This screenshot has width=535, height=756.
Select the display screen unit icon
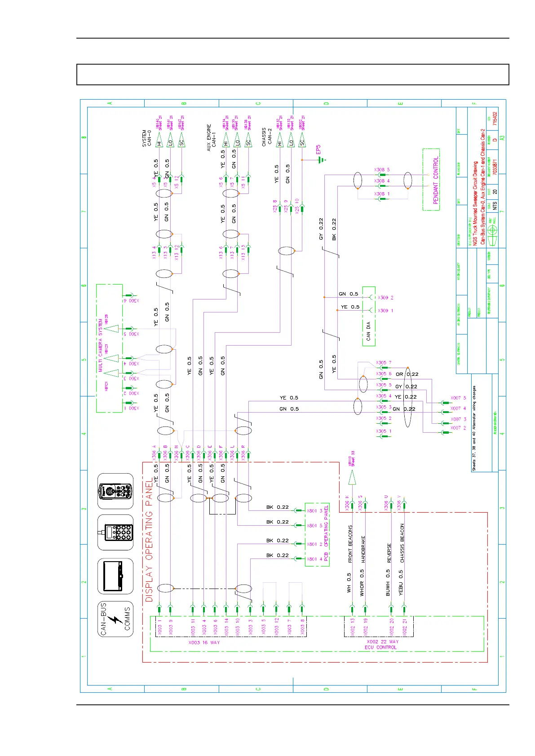point(115,576)
